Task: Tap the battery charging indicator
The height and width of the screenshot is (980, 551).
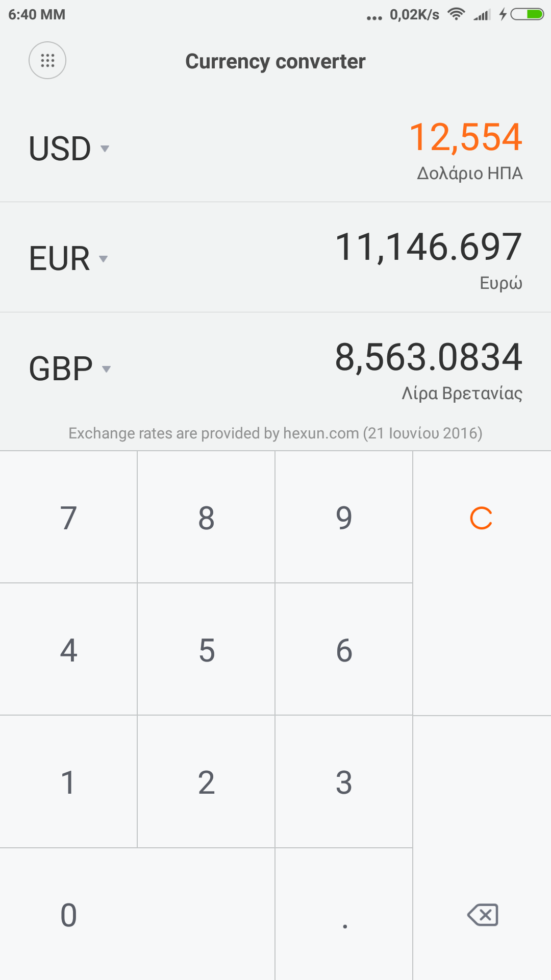Action: click(527, 14)
